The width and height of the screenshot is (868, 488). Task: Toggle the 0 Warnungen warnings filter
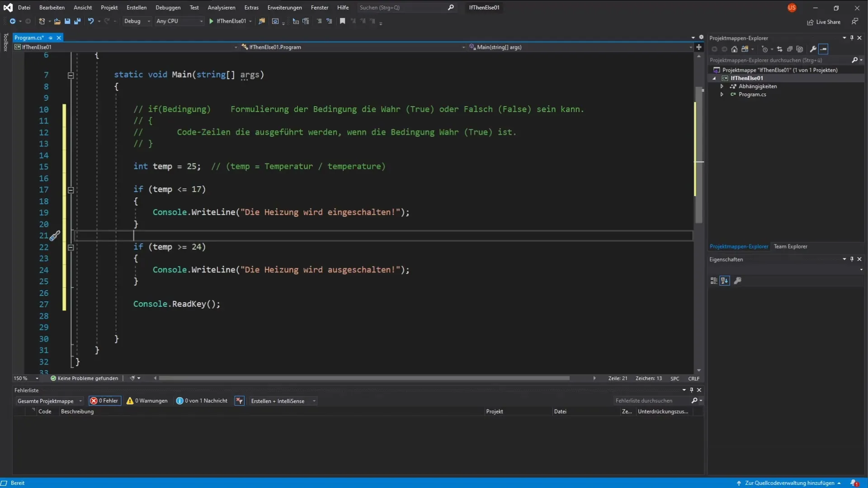point(147,401)
